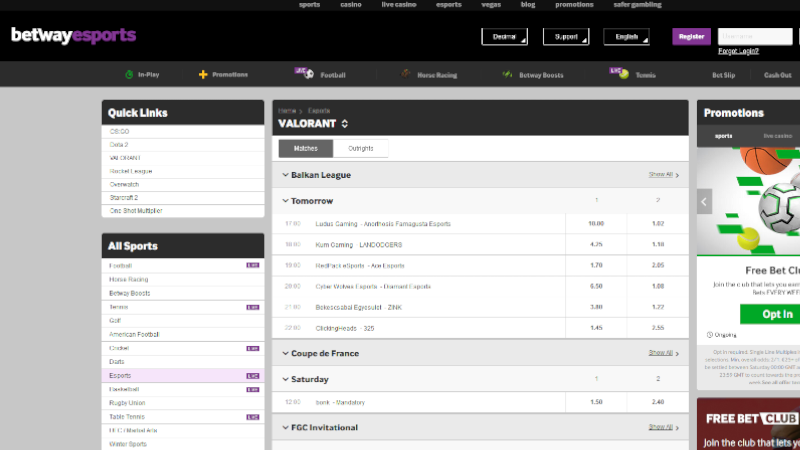Select the sports promotions tab

pos(723,136)
